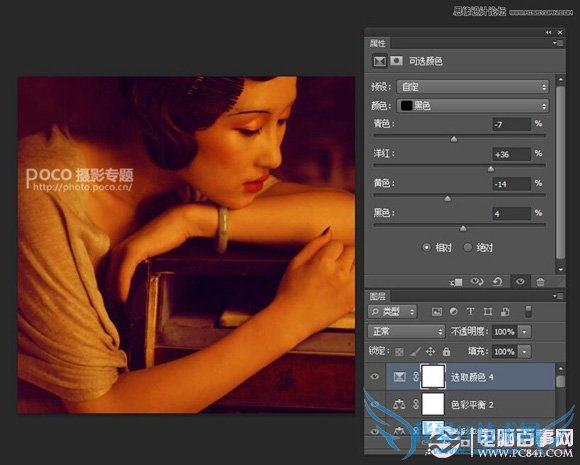Screen dimensions: 580x465
Task: Open the 填充 fill dropdown arrow
Action: pyautogui.click(x=524, y=351)
